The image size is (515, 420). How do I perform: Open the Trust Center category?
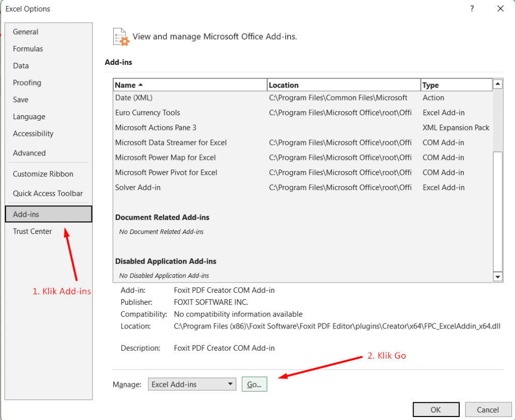[x=33, y=231]
